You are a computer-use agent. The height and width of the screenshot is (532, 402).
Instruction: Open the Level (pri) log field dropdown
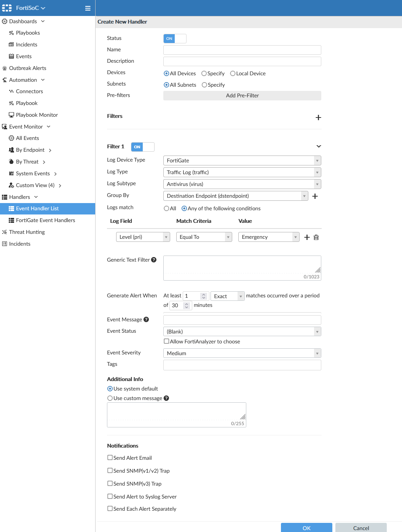click(143, 237)
